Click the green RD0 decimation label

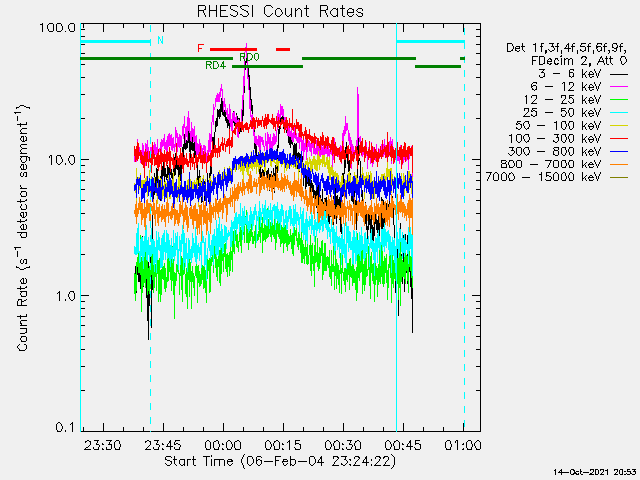coord(249,57)
